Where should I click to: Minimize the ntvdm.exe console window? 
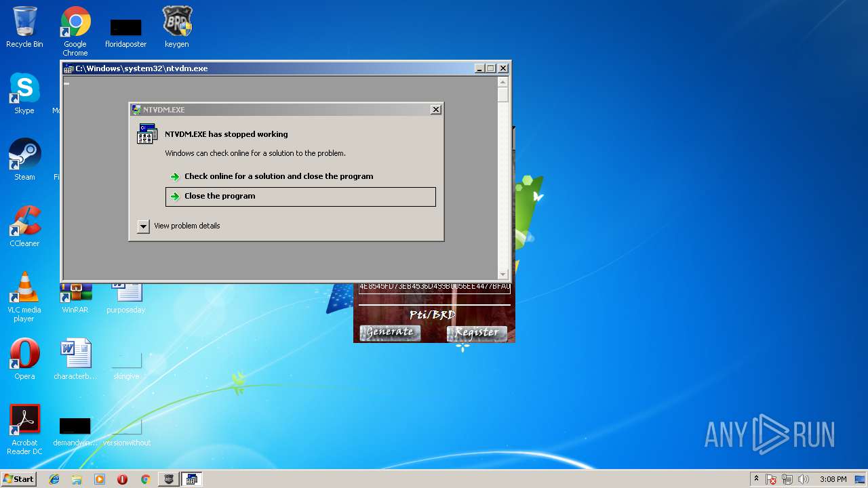point(479,68)
